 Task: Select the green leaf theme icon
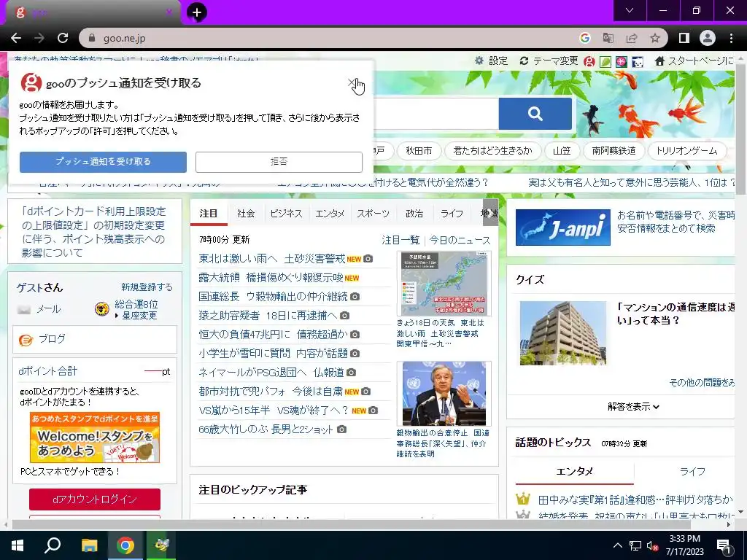point(605,61)
